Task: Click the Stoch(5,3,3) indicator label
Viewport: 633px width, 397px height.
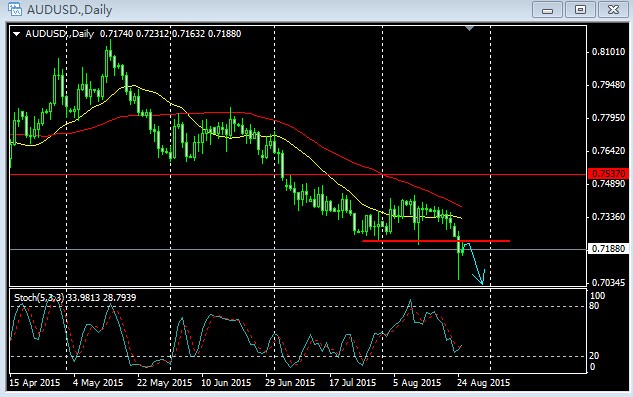Action: click(39, 298)
